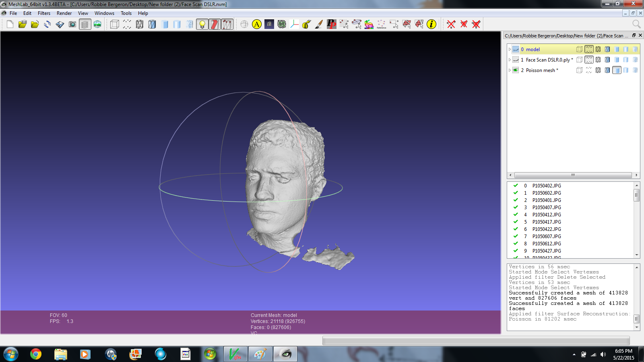This screenshot has height=362, width=644.
Task: Click the Import Mesh folder icon
Action: pos(35,25)
